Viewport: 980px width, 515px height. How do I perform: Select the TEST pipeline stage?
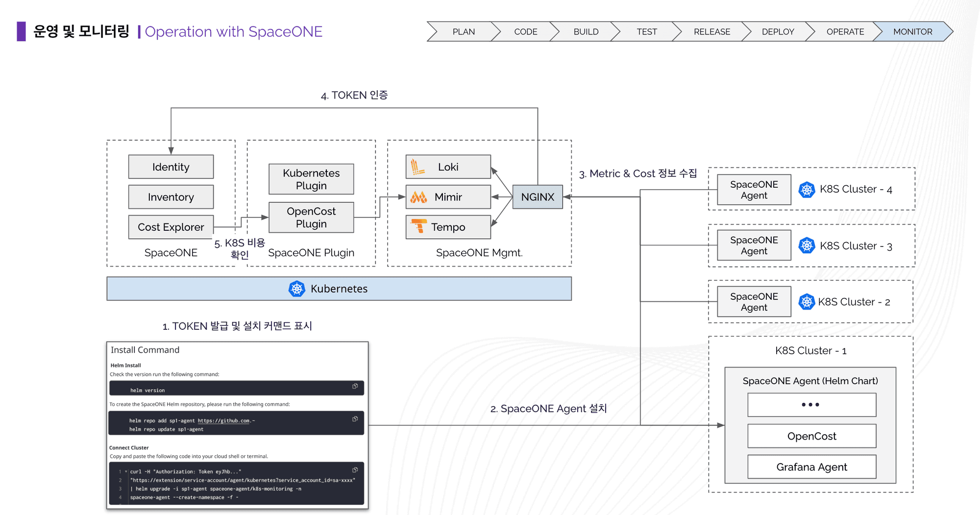point(647,31)
